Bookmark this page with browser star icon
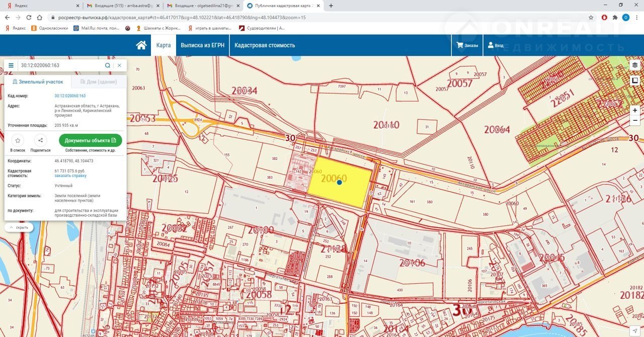Image resolution: width=644 pixels, height=337 pixels. coord(591,17)
